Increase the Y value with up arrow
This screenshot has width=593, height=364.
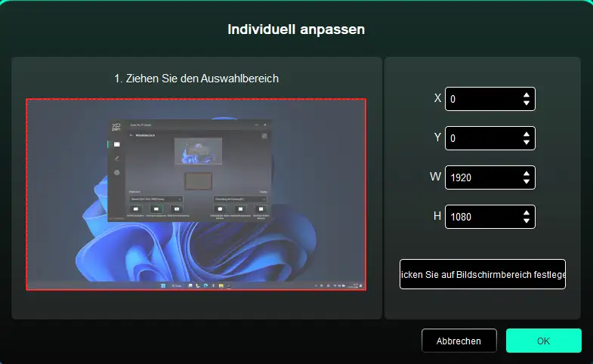coord(526,134)
